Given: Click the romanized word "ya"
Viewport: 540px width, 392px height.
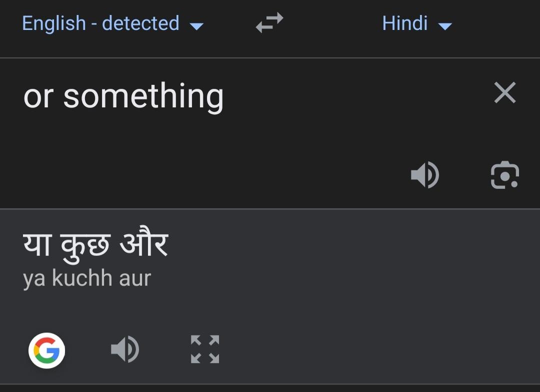Looking at the screenshot, I should (x=34, y=279).
